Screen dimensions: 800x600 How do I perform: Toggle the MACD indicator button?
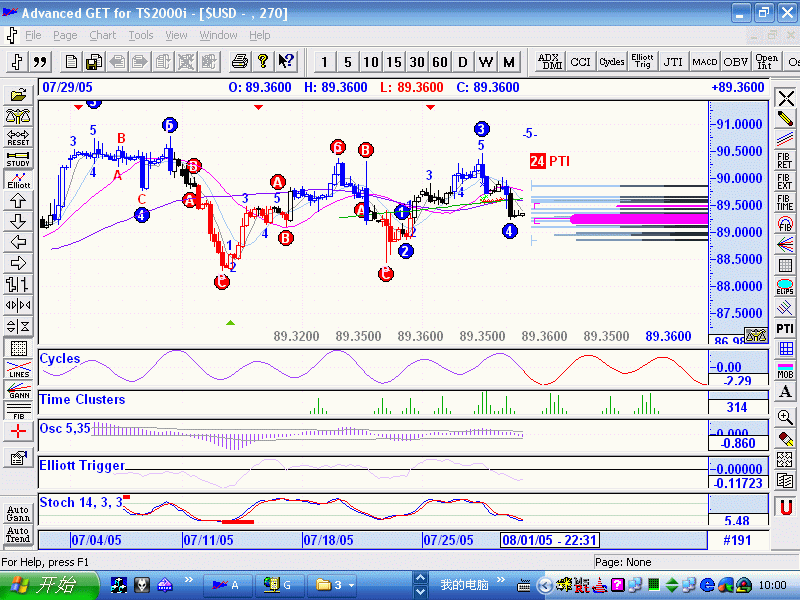click(705, 62)
